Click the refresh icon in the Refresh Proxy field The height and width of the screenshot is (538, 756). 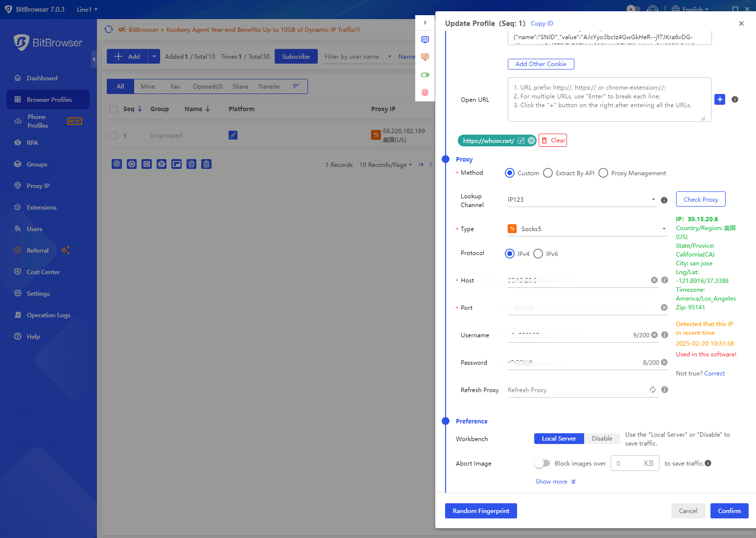(x=653, y=390)
